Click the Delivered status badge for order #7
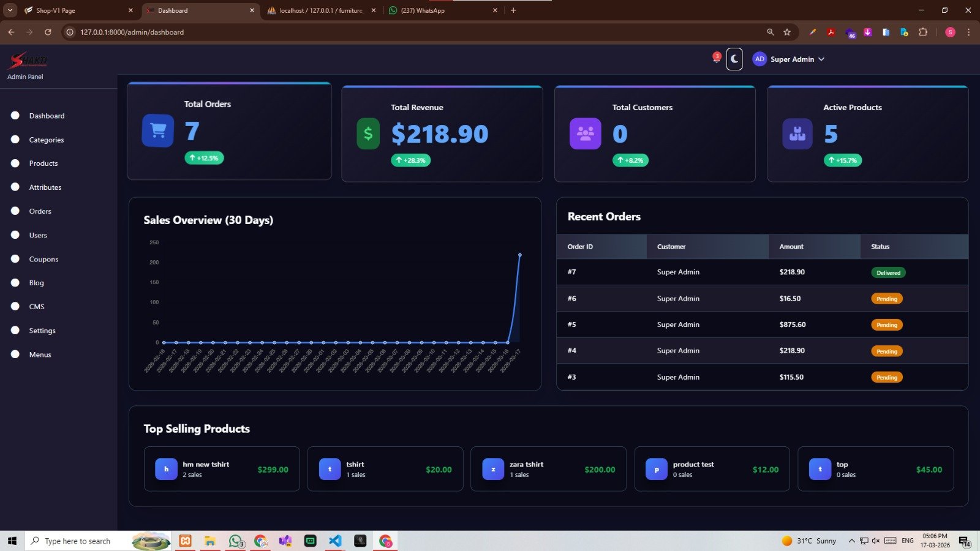 pyautogui.click(x=888, y=273)
